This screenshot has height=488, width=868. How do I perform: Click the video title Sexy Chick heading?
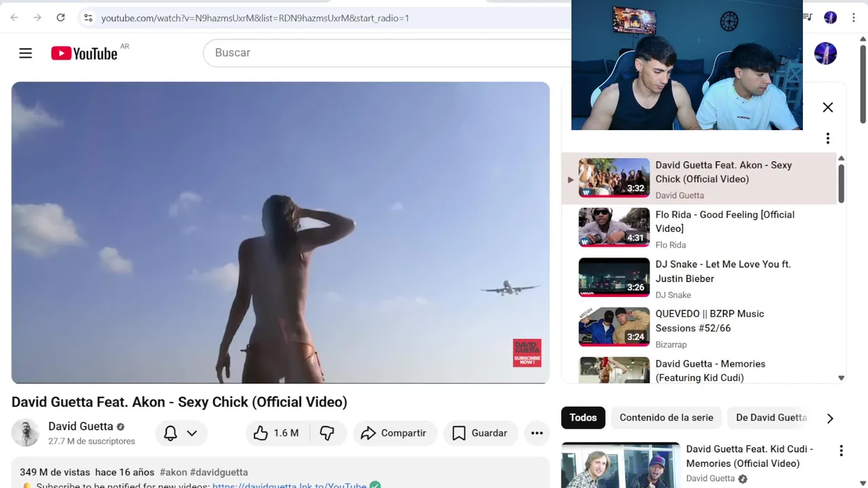[x=179, y=402]
